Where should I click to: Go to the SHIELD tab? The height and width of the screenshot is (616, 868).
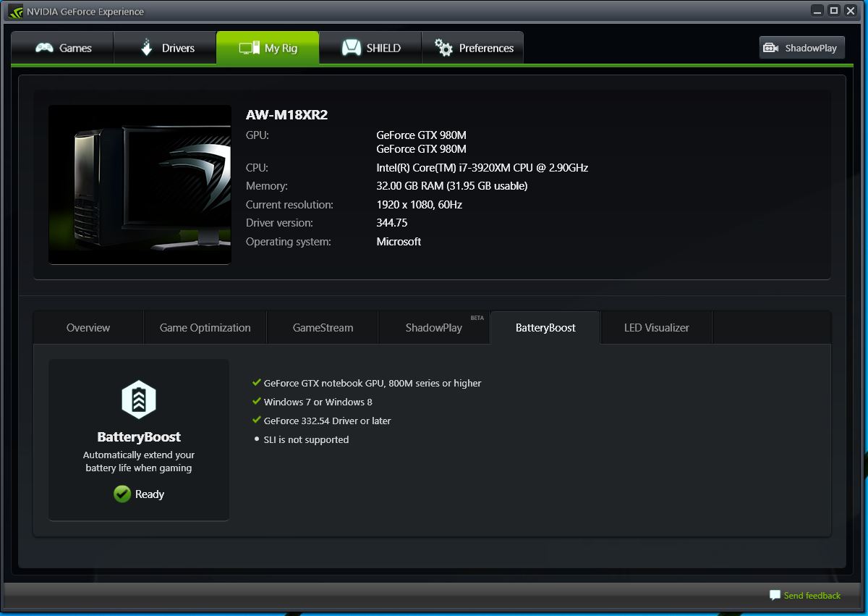tap(370, 48)
